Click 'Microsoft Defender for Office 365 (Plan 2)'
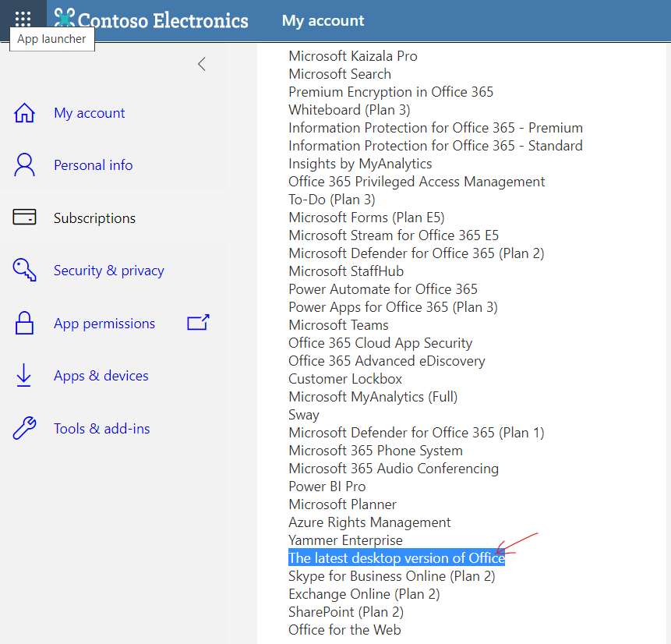 point(416,253)
